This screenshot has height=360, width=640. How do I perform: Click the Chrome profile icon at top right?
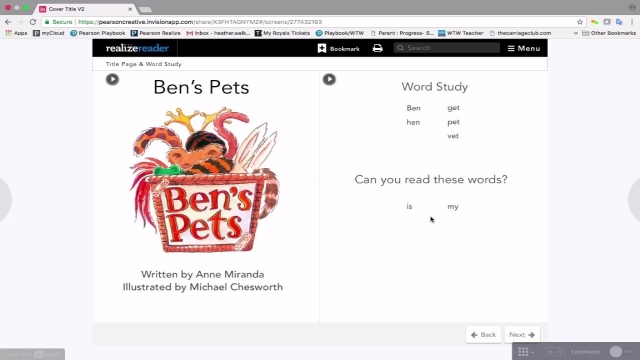point(632,7)
